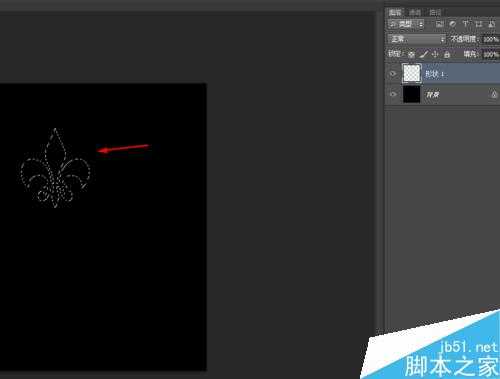Click the 填充 fill value field
Image resolution: width=500 pixels, height=379 pixels.
pos(491,54)
